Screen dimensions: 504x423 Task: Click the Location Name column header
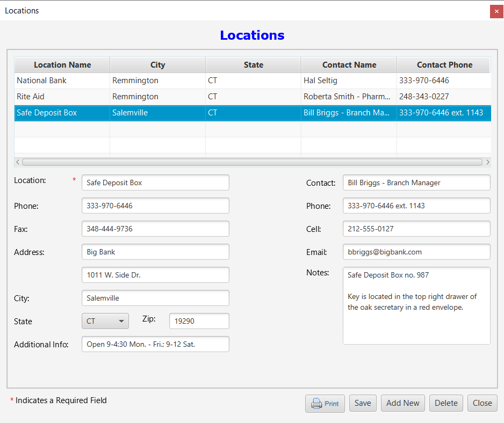(x=61, y=64)
